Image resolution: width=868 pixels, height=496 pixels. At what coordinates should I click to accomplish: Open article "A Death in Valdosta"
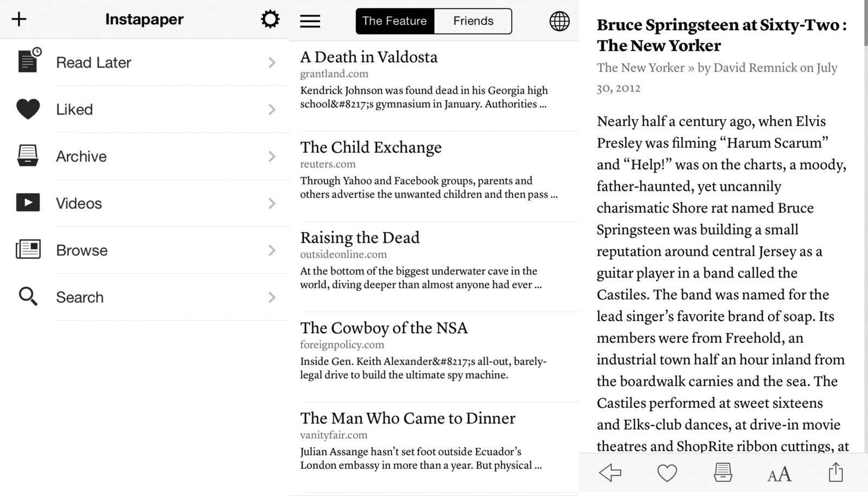[x=369, y=57]
